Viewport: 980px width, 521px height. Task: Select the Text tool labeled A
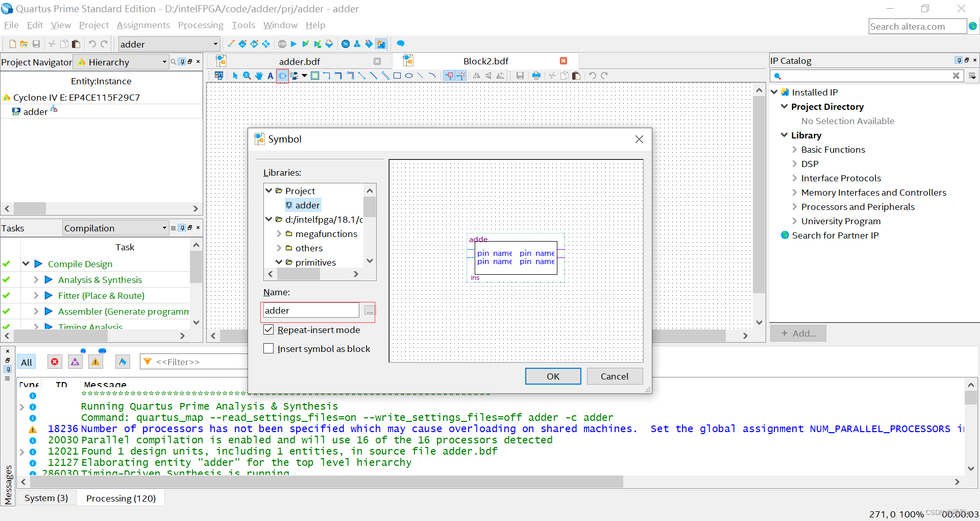[271, 76]
